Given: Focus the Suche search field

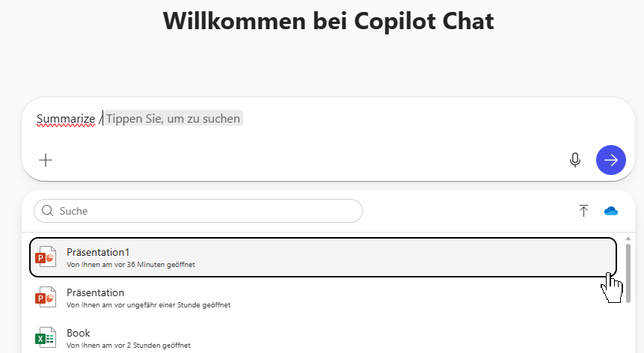Looking at the screenshot, I should (x=202, y=211).
